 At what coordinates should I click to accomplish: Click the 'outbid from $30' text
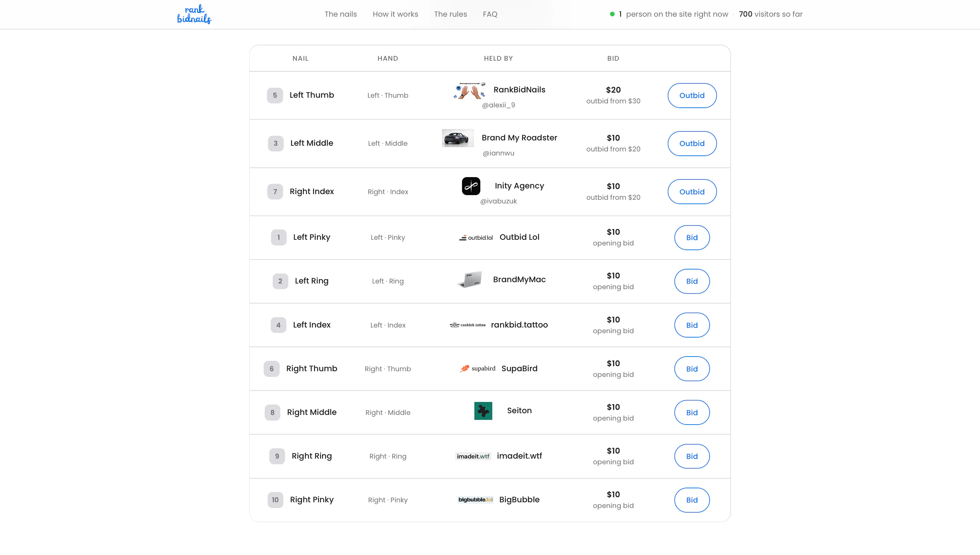click(x=613, y=101)
